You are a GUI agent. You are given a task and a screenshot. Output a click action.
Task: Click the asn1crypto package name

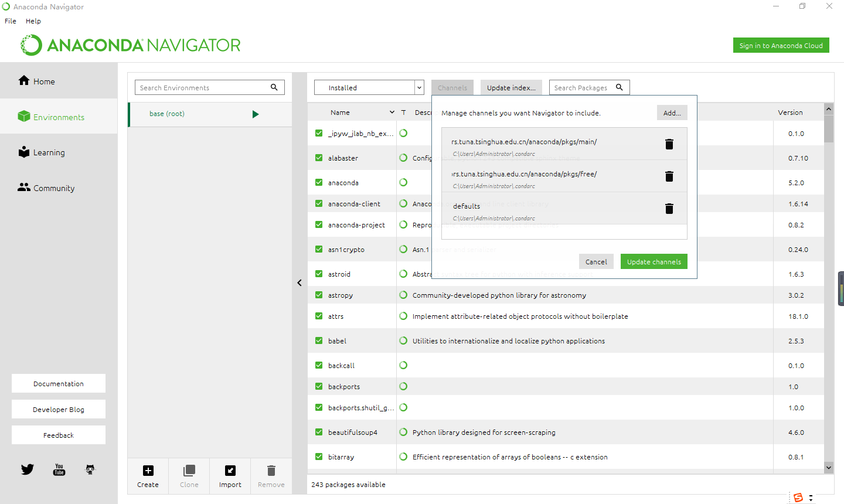pos(346,249)
